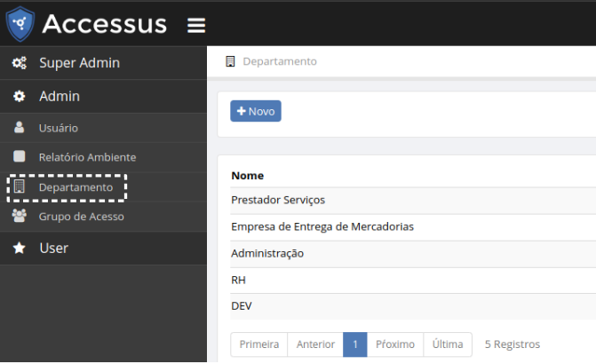Select page 1 in pagination
Image resolution: width=596 pixels, height=364 pixels.
click(354, 344)
